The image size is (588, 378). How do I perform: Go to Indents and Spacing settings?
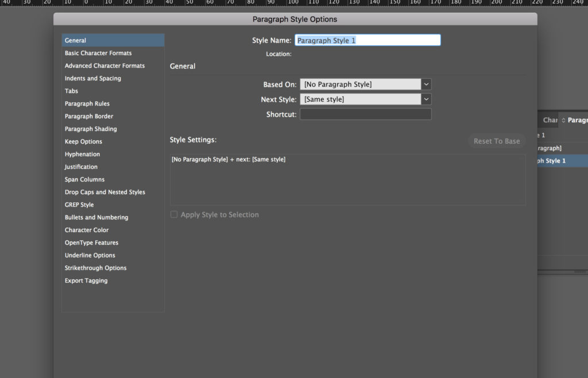[92, 78]
